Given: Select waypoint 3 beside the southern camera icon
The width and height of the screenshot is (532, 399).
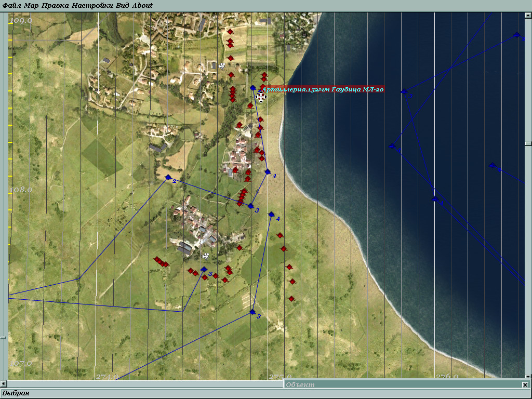Looking at the screenshot, I should point(204,269).
